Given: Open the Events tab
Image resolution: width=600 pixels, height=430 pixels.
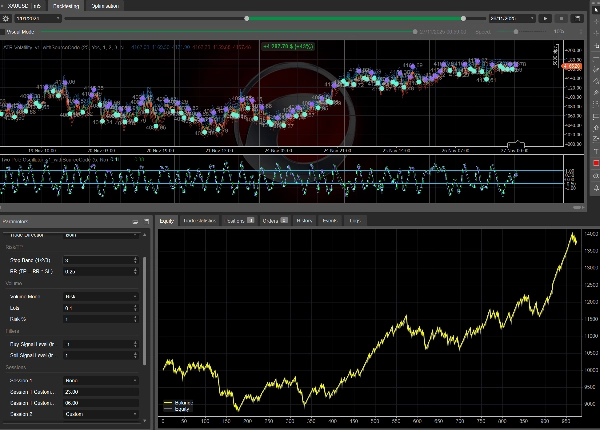Looking at the screenshot, I should point(329,221).
